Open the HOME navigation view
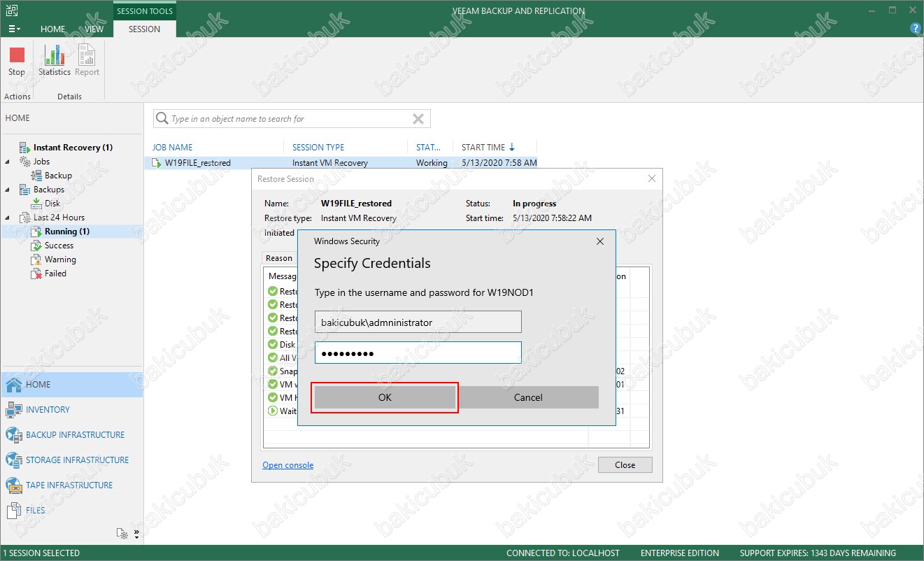924x561 pixels. (71, 385)
